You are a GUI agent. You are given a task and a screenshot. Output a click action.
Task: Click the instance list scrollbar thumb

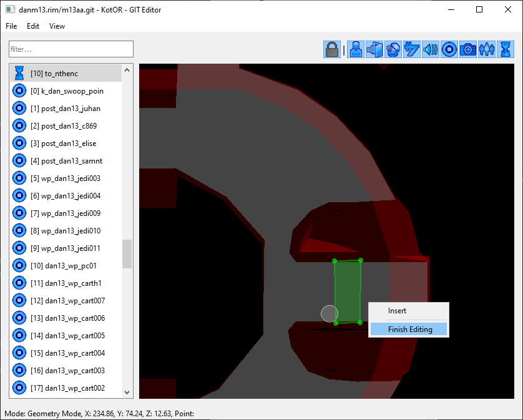coord(127,254)
